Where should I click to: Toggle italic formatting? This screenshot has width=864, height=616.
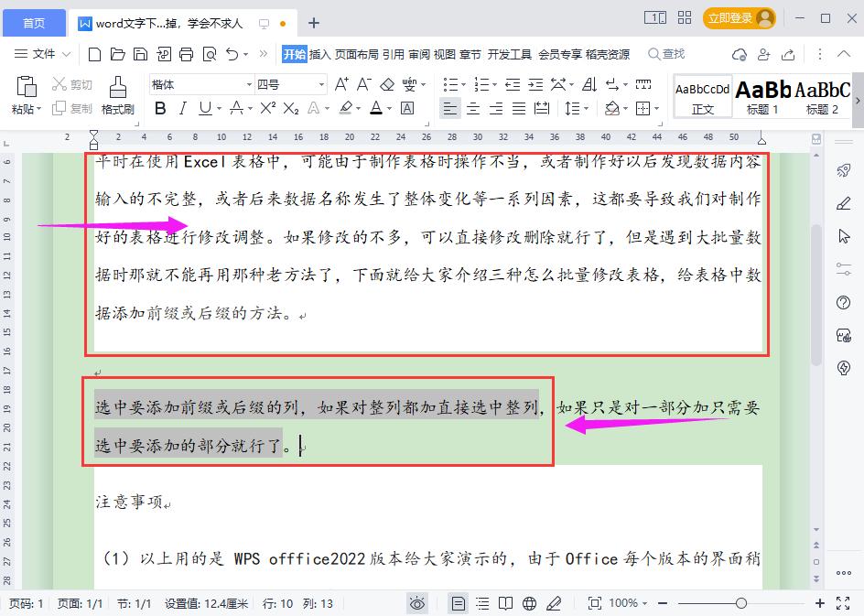[x=184, y=107]
